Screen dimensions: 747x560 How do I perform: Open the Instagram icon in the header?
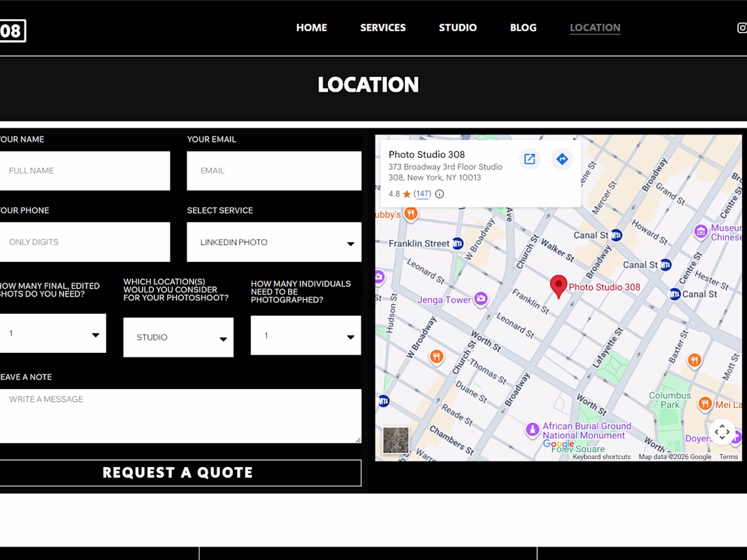pyautogui.click(x=742, y=28)
